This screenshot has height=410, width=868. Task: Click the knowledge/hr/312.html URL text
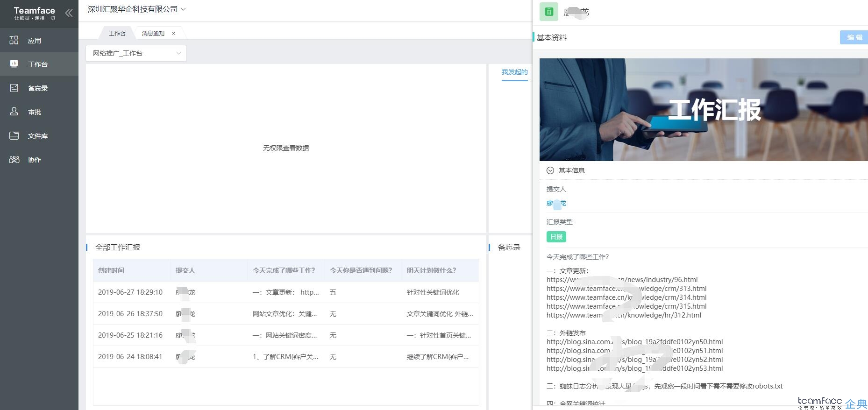coord(624,315)
